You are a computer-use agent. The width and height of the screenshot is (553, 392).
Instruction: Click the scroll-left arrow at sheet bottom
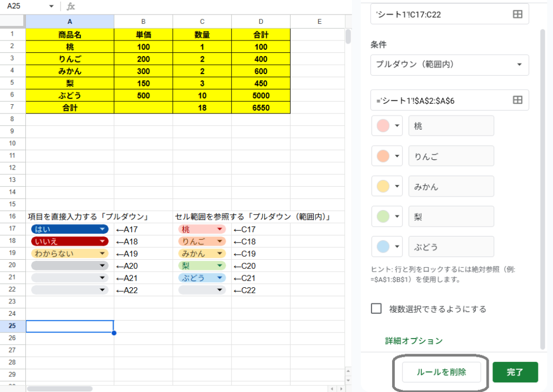coord(332,388)
